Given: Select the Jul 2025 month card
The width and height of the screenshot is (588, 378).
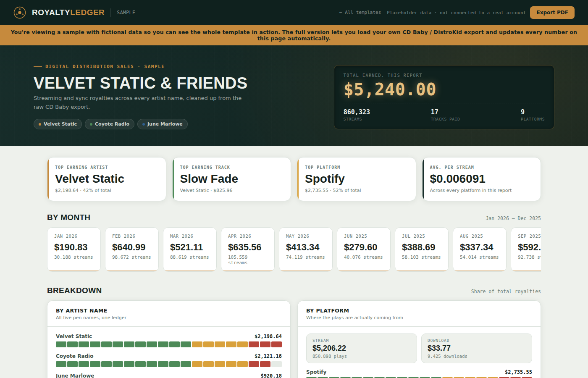Looking at the screenshot, I should click(422, 249).
